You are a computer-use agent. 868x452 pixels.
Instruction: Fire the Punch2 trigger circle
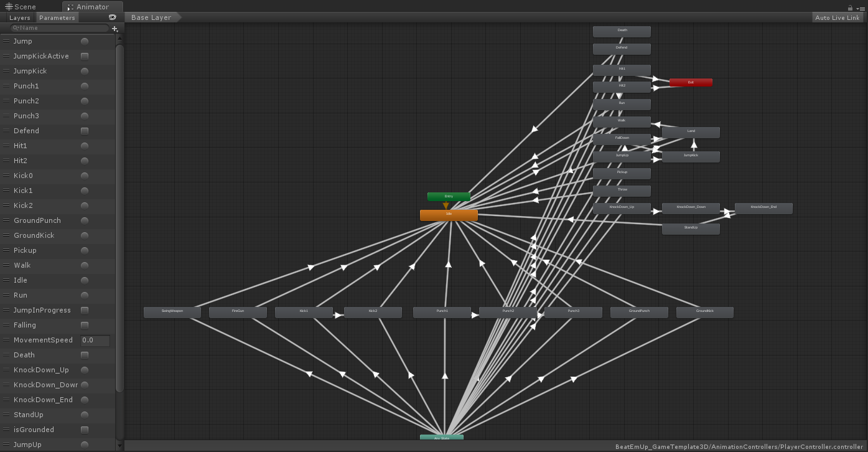pos(85,101)
